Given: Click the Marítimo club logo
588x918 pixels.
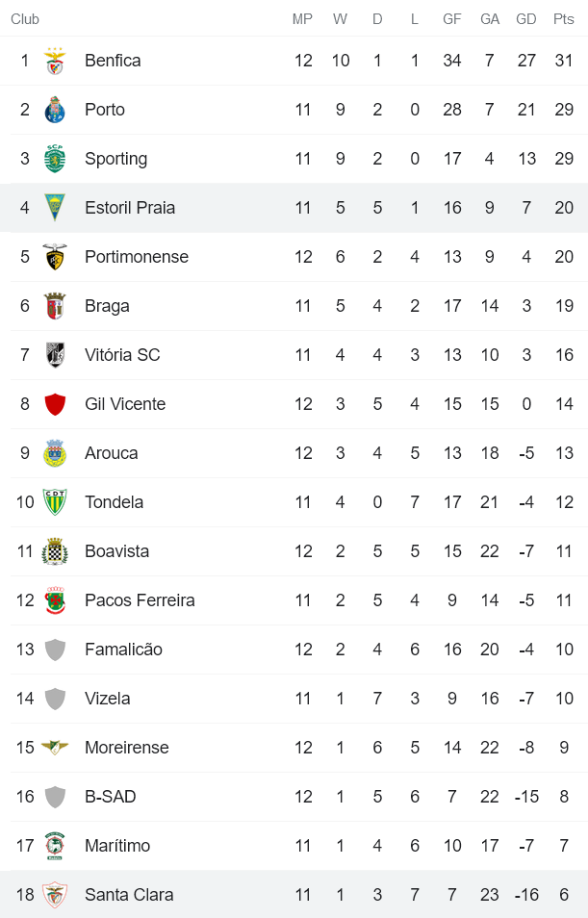Looking at the screenshot, I should (55, 846).
